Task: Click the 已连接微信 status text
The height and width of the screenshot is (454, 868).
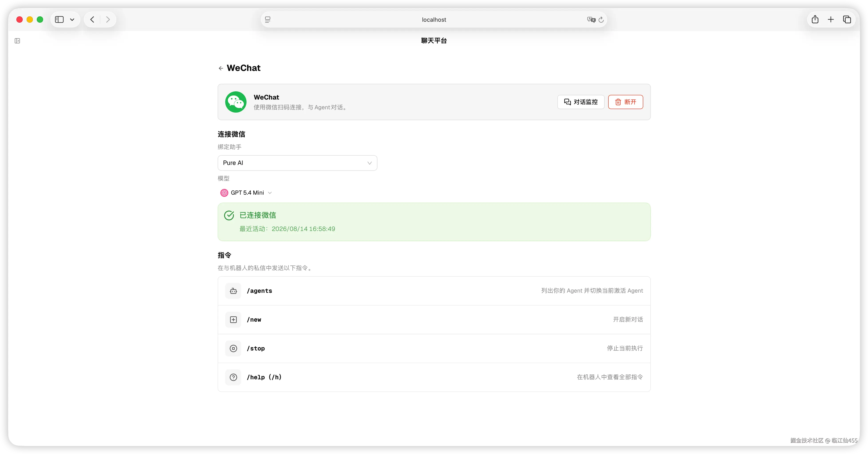Action: [x=258, y=215]
